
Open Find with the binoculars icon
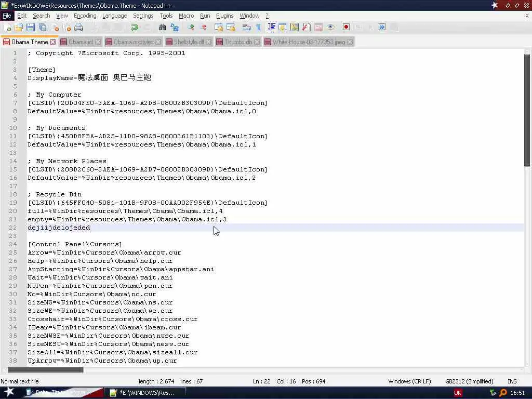click(x=162, y=28)
